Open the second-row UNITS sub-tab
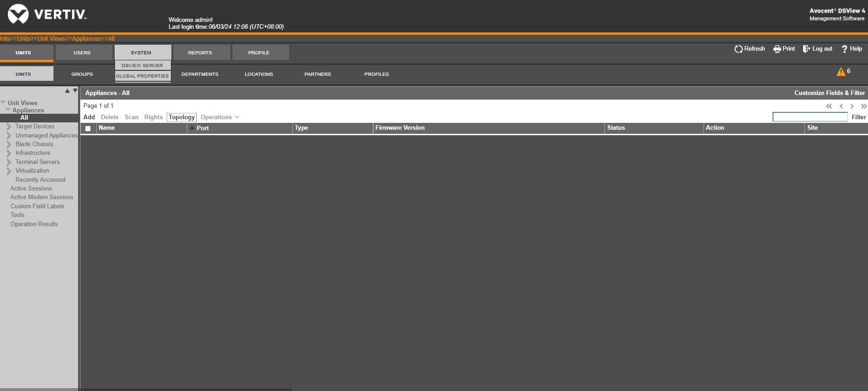 pyautogui.click(x=26, y=74)
